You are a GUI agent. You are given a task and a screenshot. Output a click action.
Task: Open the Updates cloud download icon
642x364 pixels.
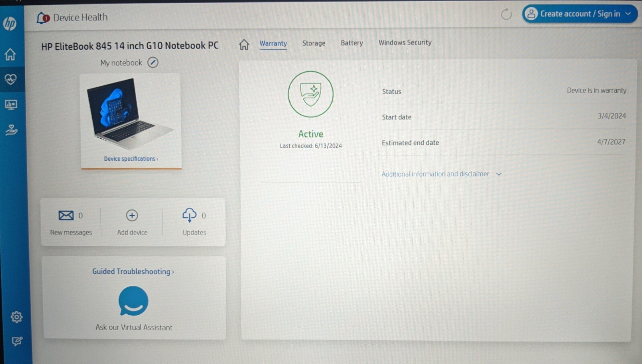[x=189, y=215]
